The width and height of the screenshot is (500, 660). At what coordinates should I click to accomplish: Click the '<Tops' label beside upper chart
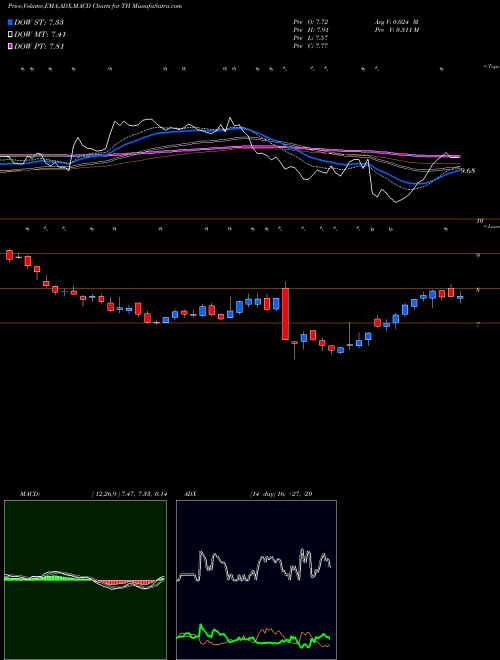tap(492, 67)
